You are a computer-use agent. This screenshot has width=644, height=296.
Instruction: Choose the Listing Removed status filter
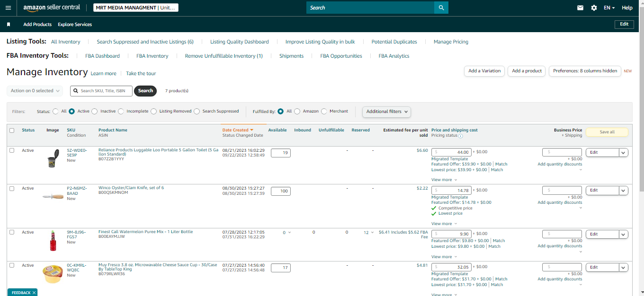154,112
